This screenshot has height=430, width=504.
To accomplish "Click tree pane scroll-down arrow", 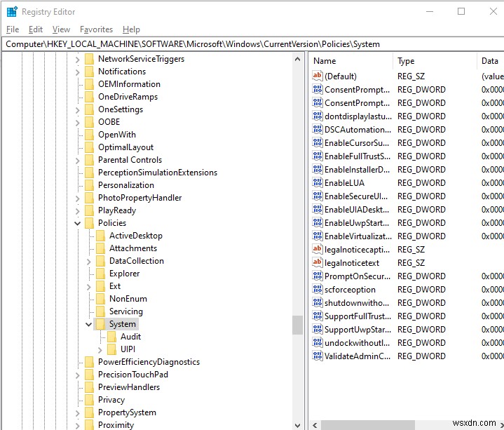I will click(297, 425).
